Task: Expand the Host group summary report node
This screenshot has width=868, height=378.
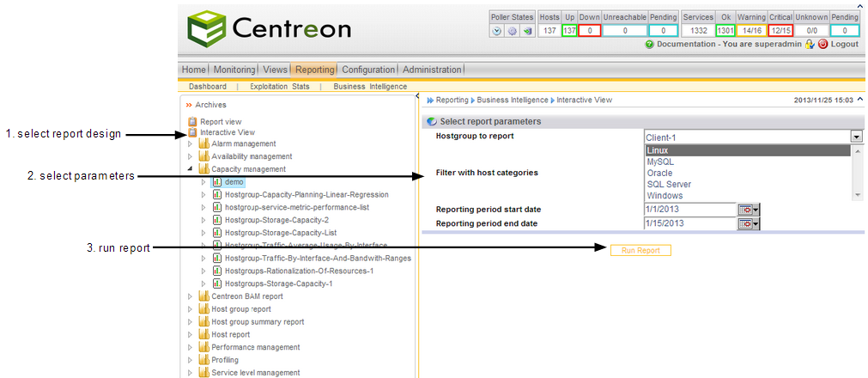Action: (191, 322)
